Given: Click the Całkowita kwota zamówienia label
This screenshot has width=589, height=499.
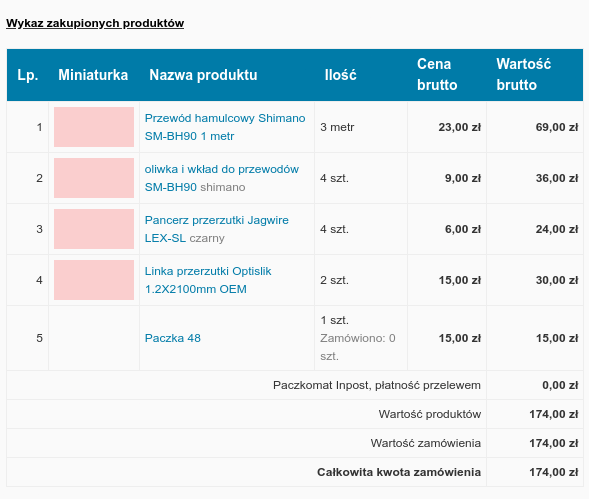Looking at the screenshot, I should 399,472.
